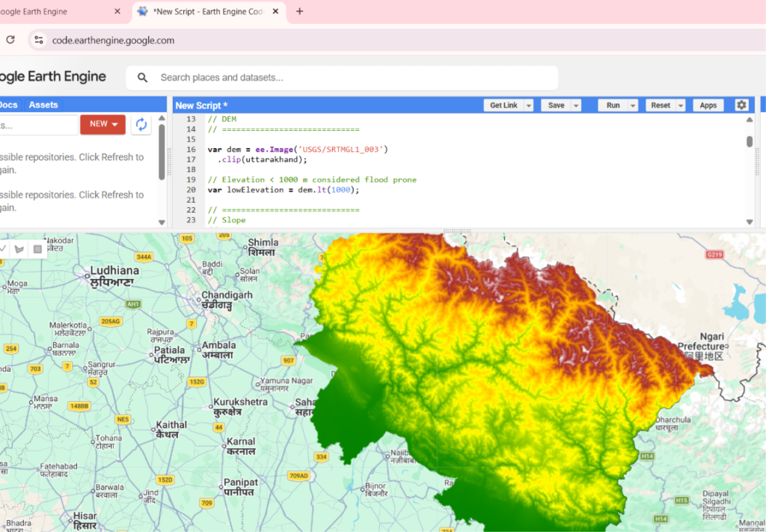Open the Apps button
The height and width of the screenshot is (532, 766).
pyautogui.click(x=708, y=106)
